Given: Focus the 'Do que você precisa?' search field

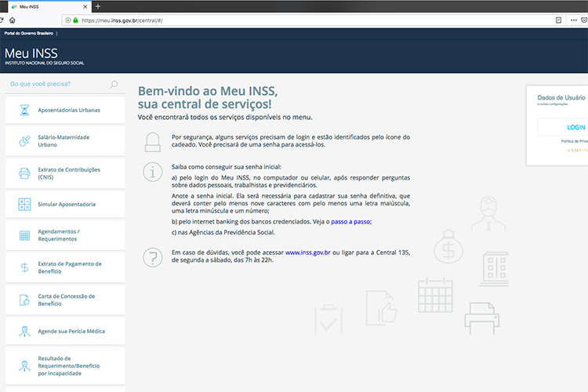Looking at the screenshot, I should click(x=55, y=85).
